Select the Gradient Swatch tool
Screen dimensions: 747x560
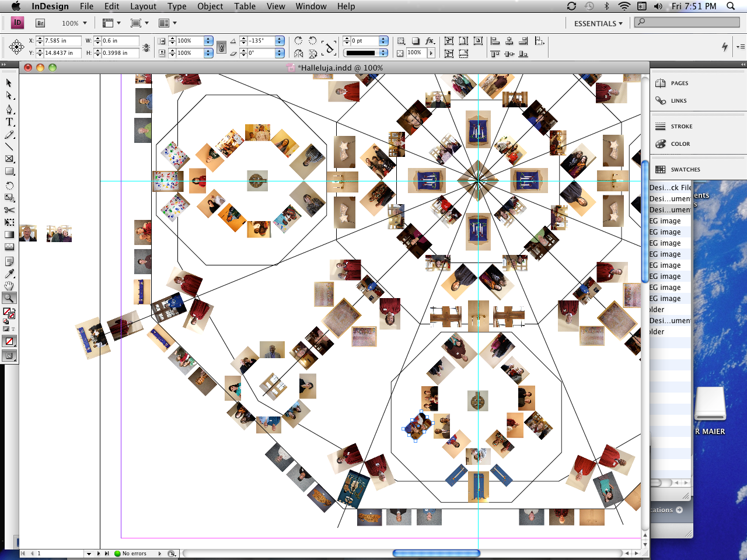pos(9,234)
